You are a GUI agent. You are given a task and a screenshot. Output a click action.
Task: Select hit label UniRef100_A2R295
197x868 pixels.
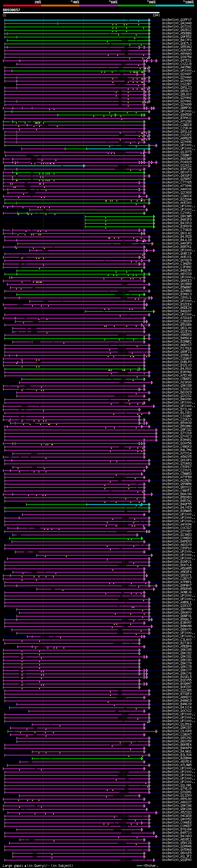click(x=177, y=50)
